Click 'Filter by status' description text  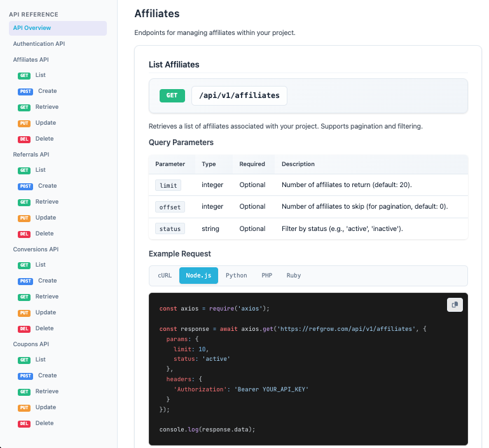pyautogui.click(x=342, y=229)
